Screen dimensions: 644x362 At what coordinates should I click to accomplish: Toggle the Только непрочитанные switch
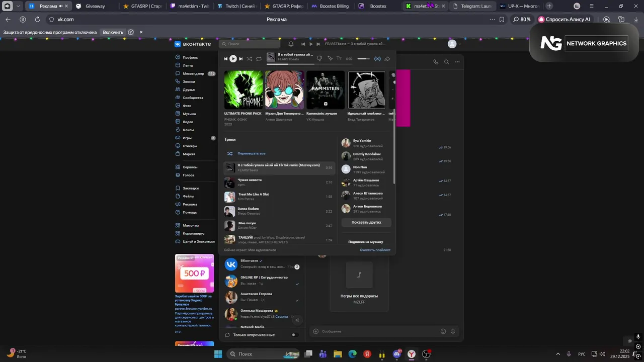(x=295, y=335)
